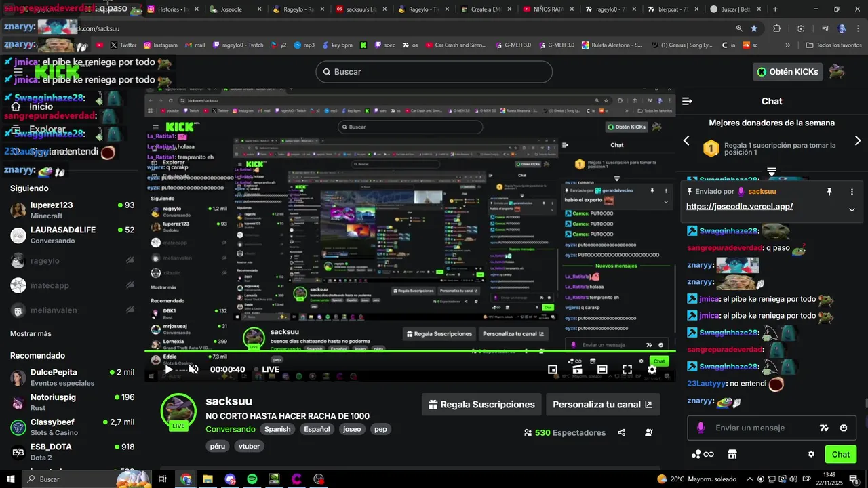Open LAURASAD4LIFE channel in sidebar
This screenshot has width=868, height=488.
click(72, 235)
